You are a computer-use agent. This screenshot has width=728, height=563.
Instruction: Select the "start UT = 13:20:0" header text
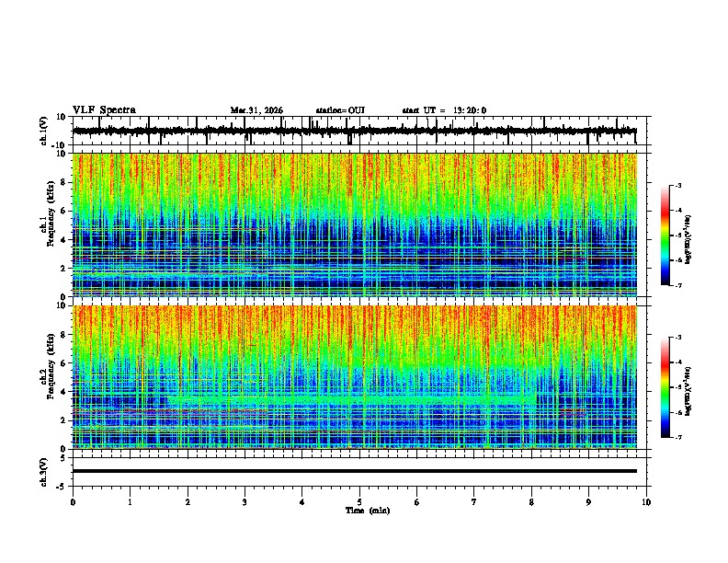pos(444,110)
